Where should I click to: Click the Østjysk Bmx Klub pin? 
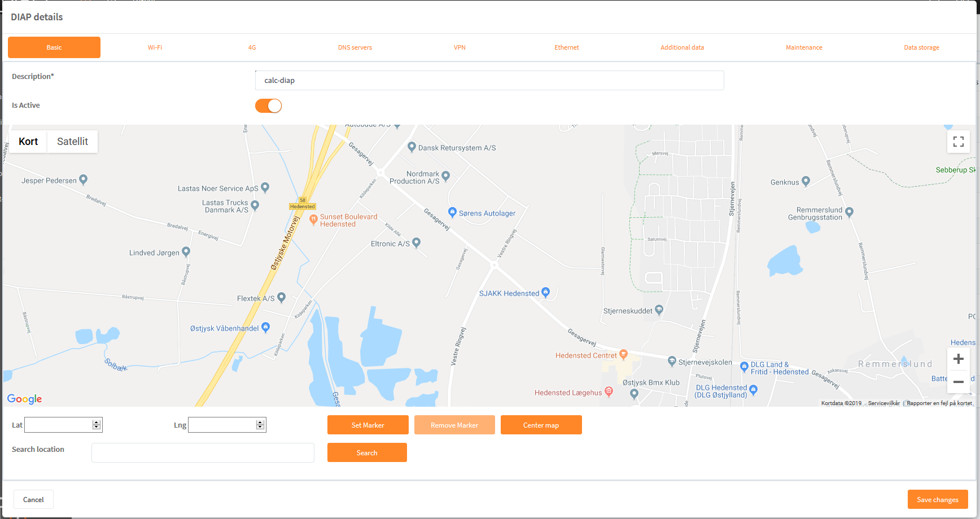click(635, 394)
